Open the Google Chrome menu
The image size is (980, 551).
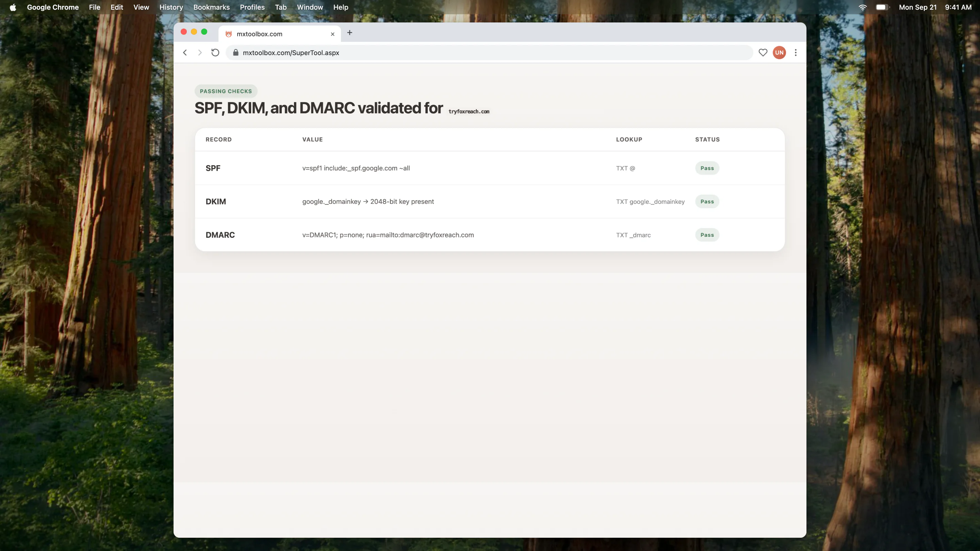click(x=52, y=7)
